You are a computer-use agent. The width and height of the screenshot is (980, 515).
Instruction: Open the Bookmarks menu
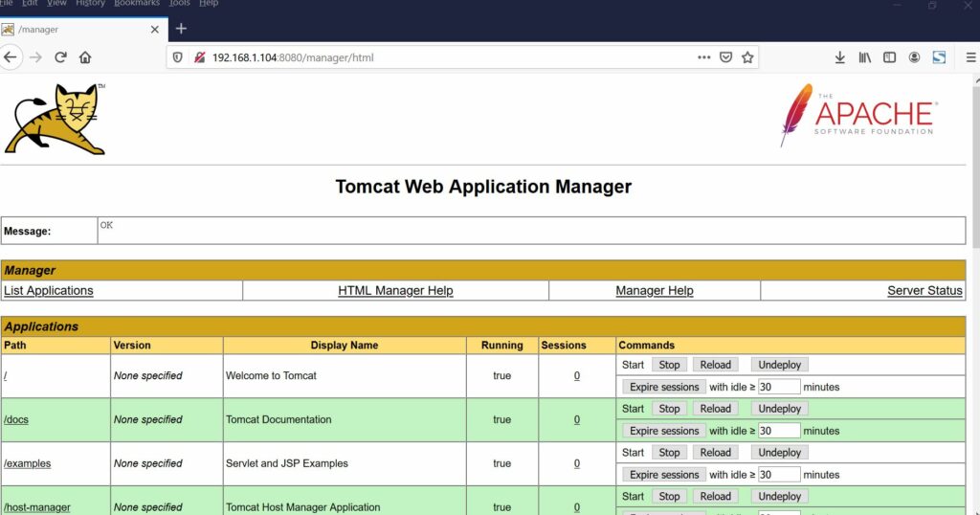pyautogui.click(x=137, y=3)
